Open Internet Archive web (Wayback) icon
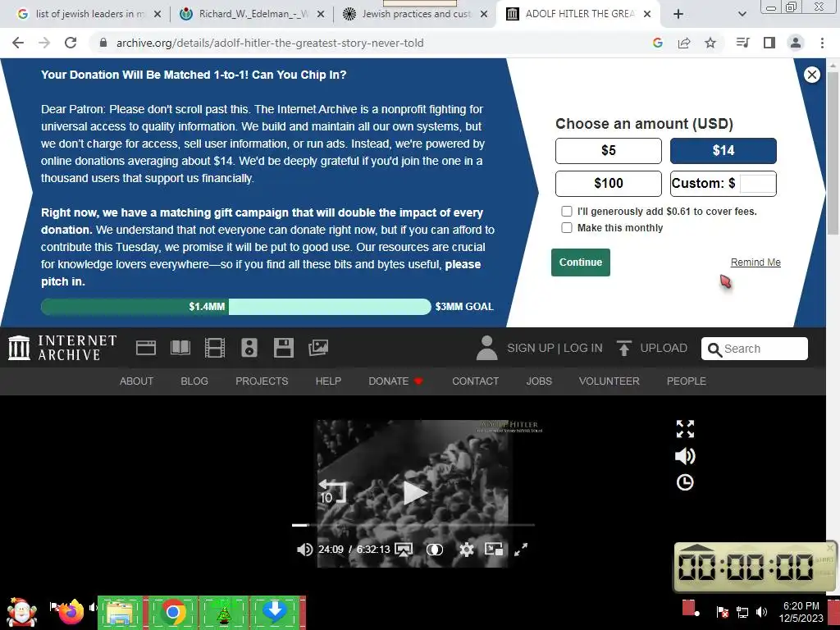This screenshot has width=840, height=630. click(146, 348)
